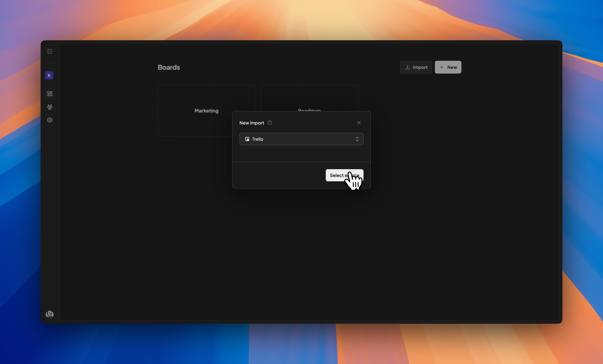Screen dimensions: 603x364
Task: Toggle the sidebar collapse icon
Action: [50, 51]
